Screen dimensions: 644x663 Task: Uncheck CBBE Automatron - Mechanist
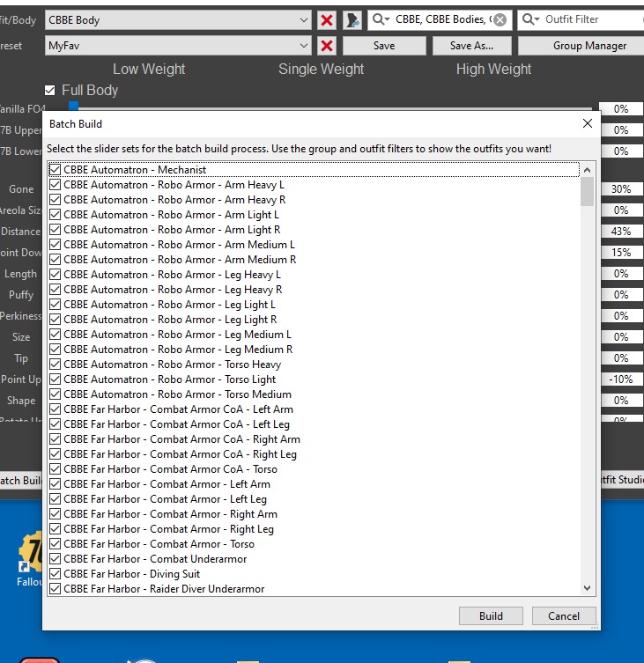(56, 170)
